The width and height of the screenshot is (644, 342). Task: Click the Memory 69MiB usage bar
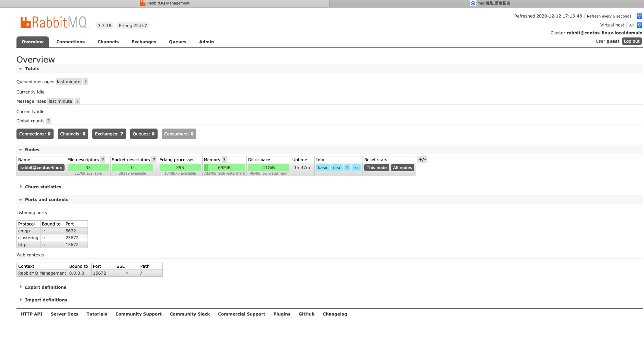point(225,168)
